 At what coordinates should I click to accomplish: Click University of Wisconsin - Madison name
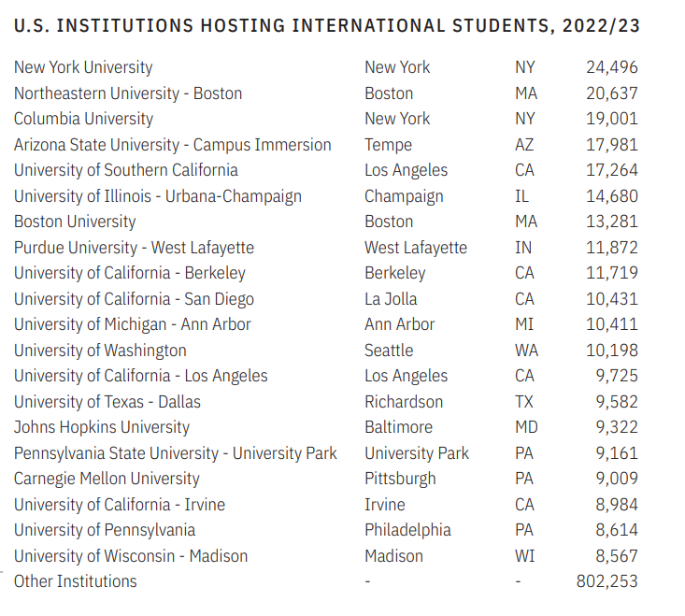pos(131,556)
